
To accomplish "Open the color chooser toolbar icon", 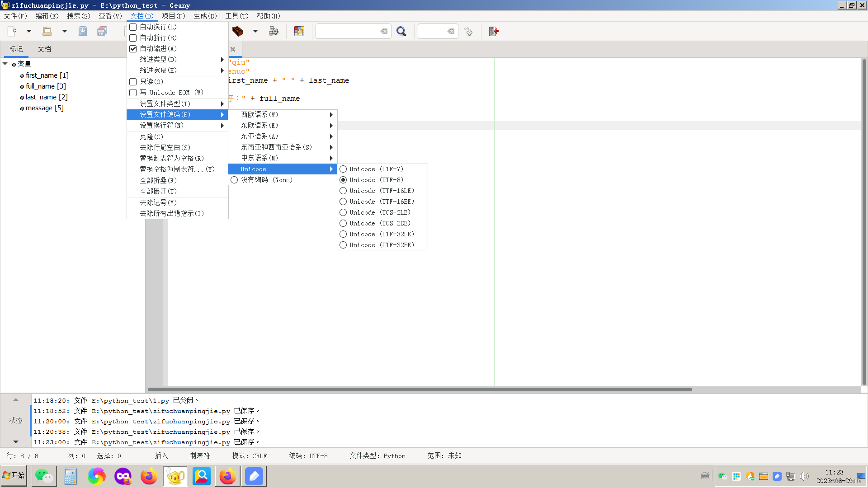I will pos(299,31).
